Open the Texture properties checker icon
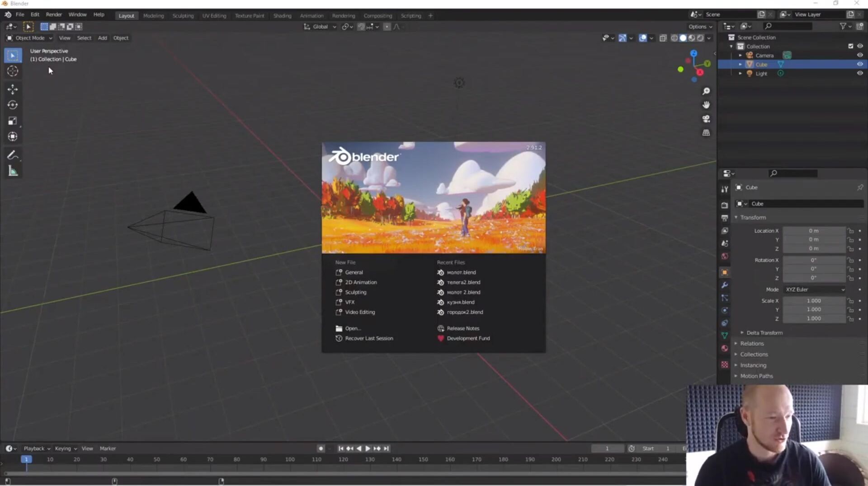The height and width of the screenshot is (486, 868). click(725, 364)
